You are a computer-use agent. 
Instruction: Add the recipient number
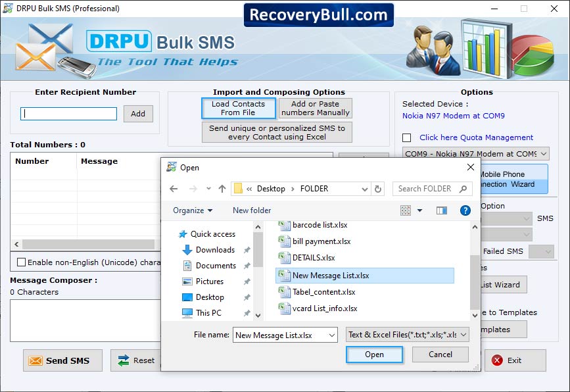[x=138, y=114]
